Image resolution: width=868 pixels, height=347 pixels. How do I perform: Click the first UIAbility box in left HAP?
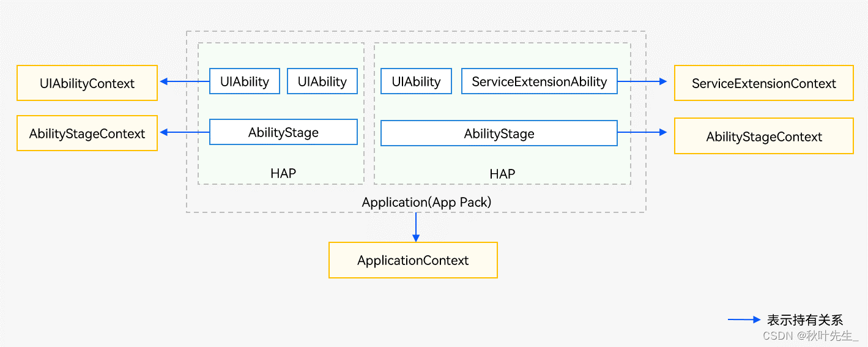click(245, 81)
